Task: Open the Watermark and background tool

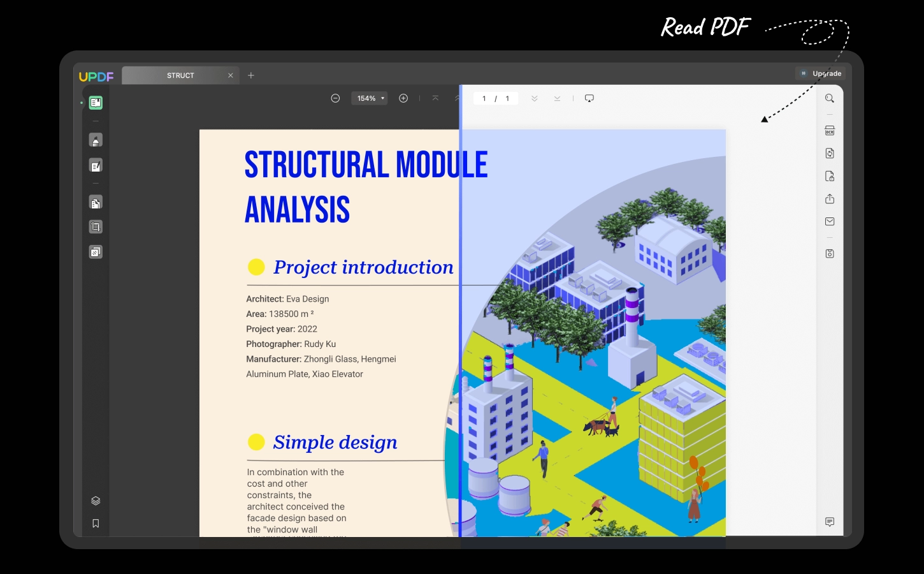Action: click(96, 252)
